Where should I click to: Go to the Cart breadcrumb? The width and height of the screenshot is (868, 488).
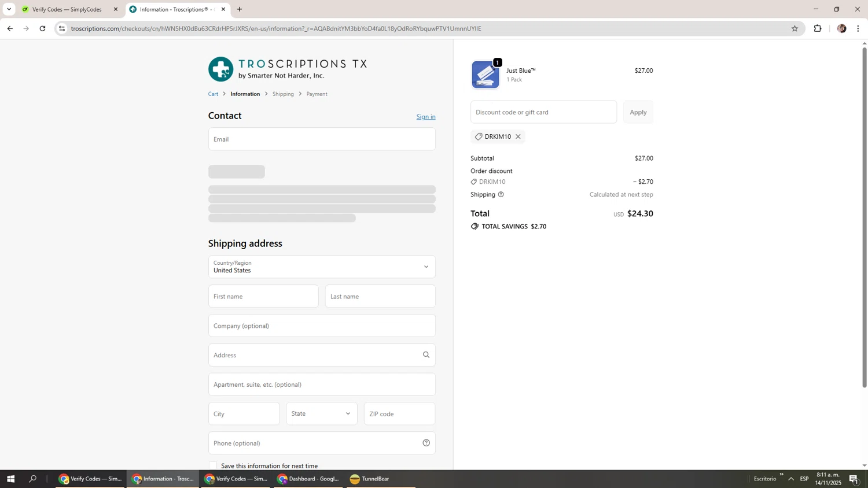[x=214, y=94]
